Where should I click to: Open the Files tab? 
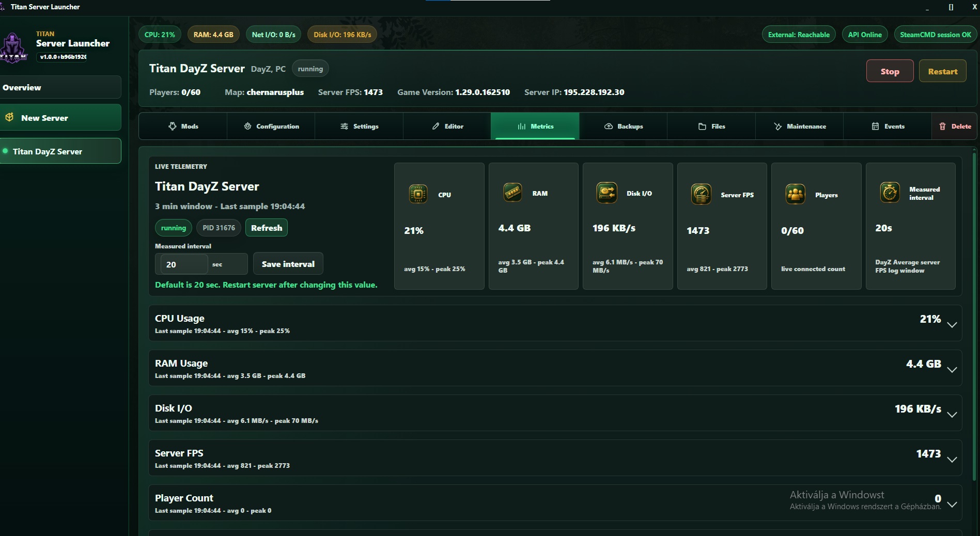711,126
